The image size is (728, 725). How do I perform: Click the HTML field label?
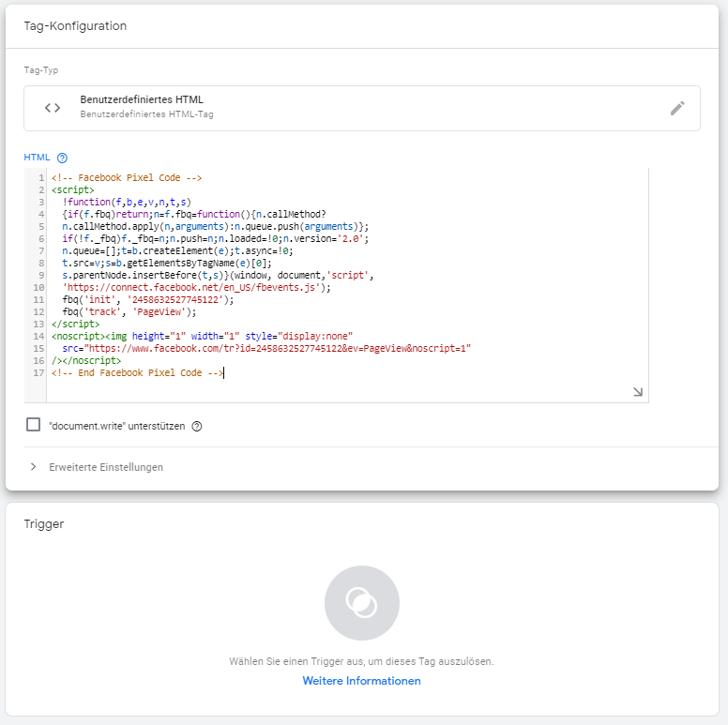[37, 158]
